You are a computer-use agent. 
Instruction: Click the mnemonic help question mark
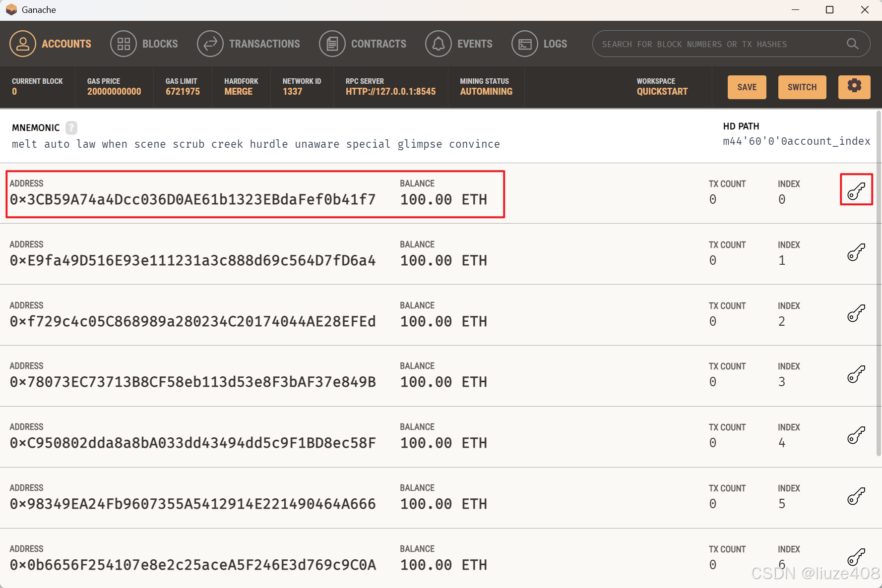71,128
